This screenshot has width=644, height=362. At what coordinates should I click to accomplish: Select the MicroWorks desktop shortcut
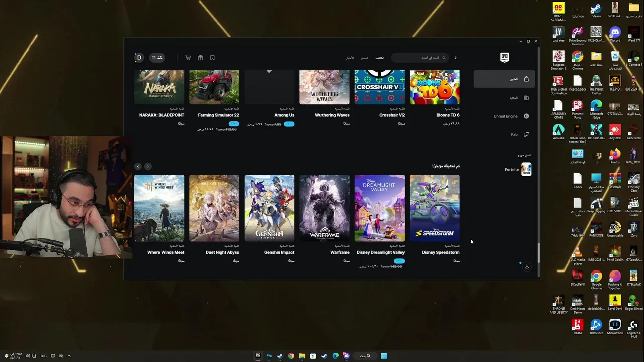[x=615, y=328]
